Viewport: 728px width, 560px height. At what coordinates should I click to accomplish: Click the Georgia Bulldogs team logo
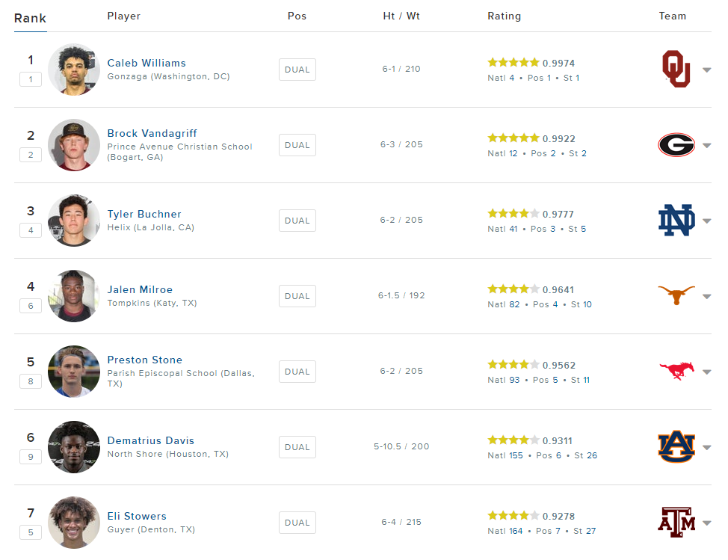(676, 145)
